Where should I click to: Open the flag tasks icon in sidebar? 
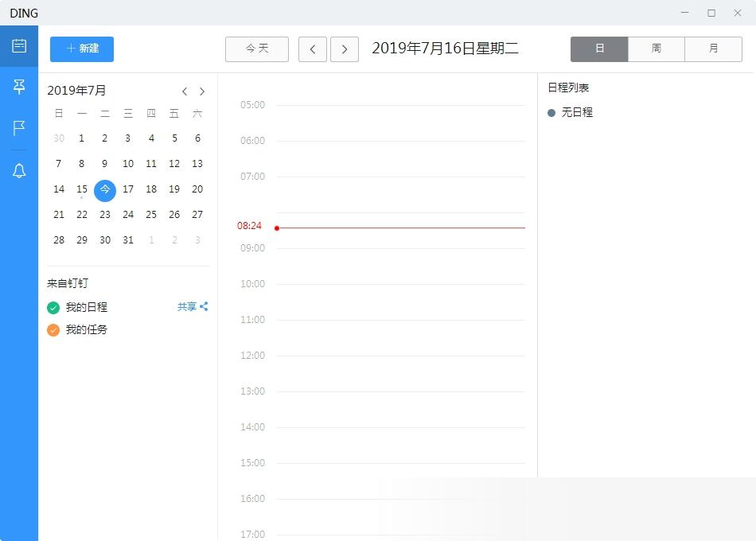[19, 128]
